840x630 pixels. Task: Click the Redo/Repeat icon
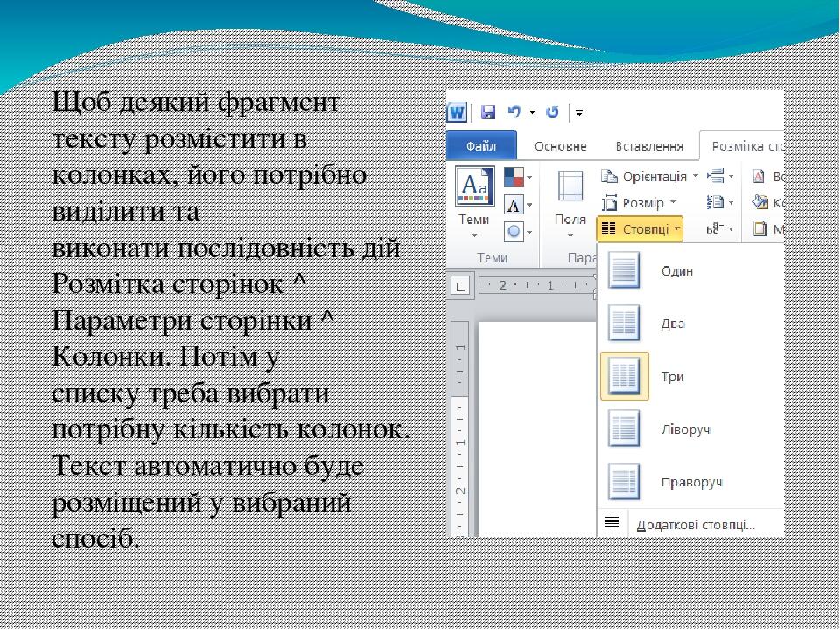point(552,112)
